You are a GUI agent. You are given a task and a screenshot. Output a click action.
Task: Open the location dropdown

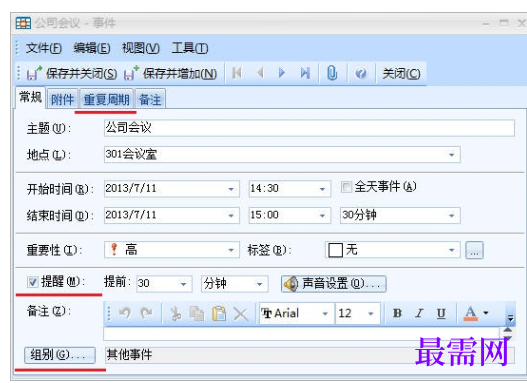point(451,155)
